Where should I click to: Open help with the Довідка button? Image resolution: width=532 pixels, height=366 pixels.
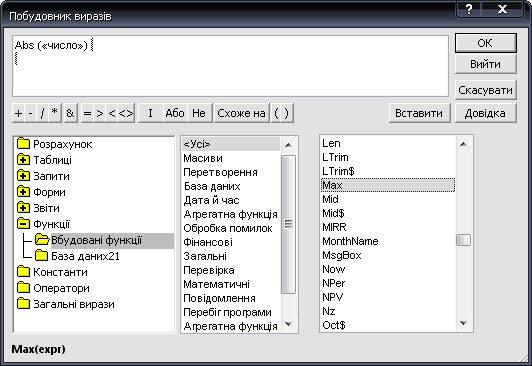(x=485, y=113)
